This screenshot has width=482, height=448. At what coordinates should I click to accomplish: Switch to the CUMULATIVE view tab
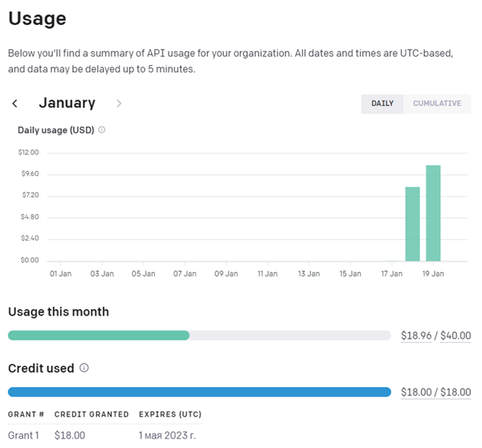437,104
